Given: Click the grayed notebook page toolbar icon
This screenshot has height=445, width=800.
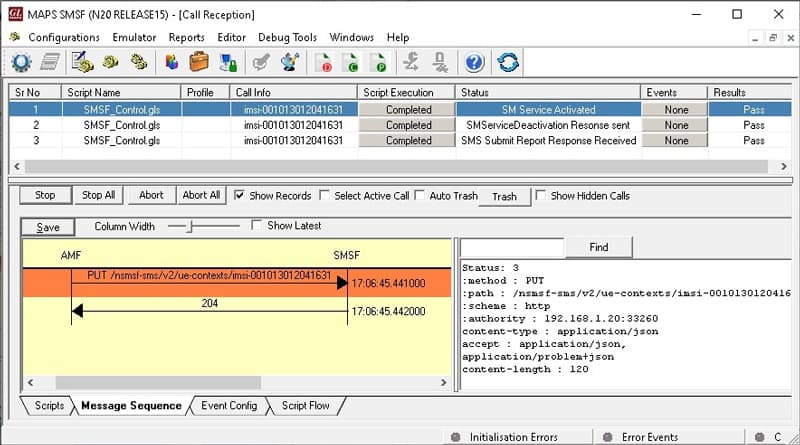Looking at the screenshot, I should [49, 62].
